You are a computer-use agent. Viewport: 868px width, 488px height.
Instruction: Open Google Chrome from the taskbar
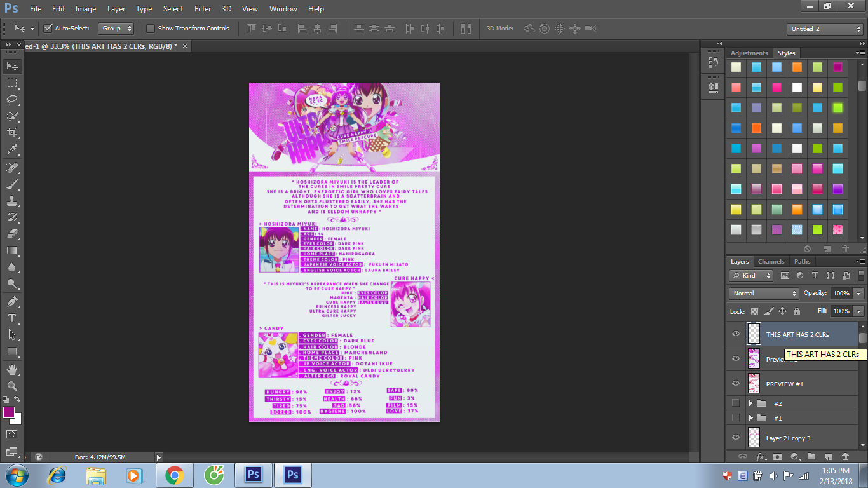175,475
